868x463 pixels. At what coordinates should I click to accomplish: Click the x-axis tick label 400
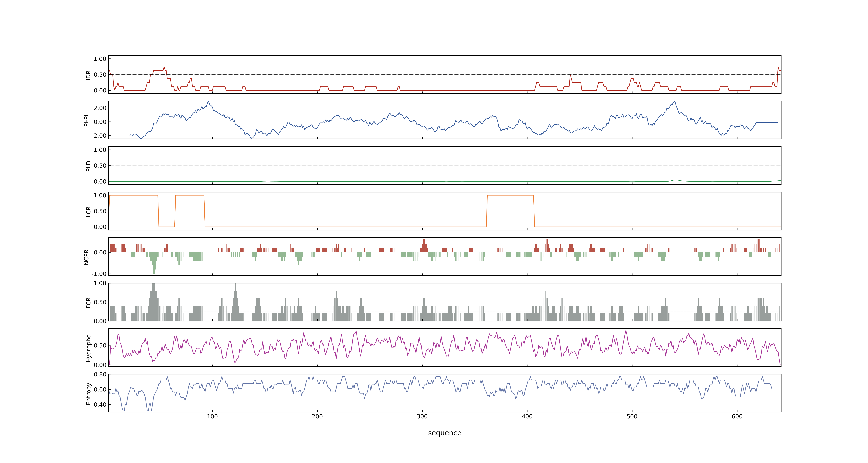(527, 416)
